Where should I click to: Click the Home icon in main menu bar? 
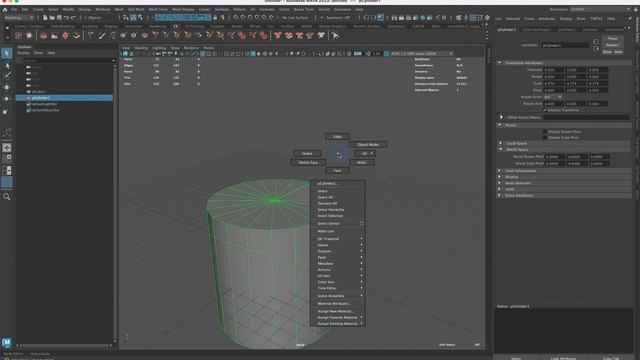pyautogui.click(x=5, y=9)
